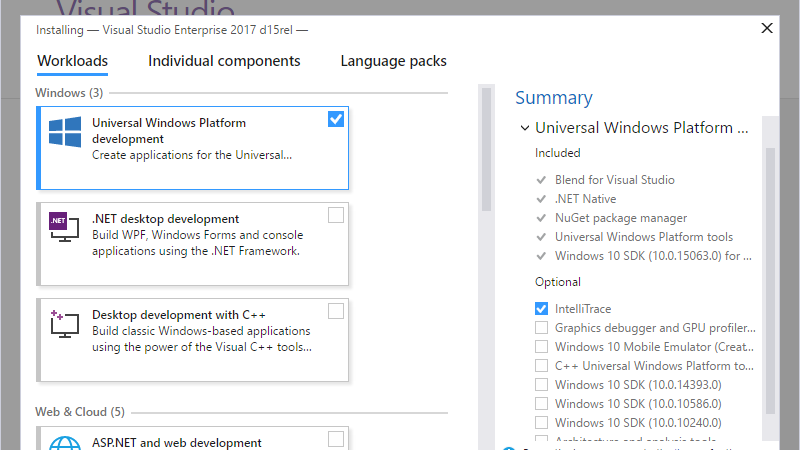Click the Included section label

click(x=557, y=153)
